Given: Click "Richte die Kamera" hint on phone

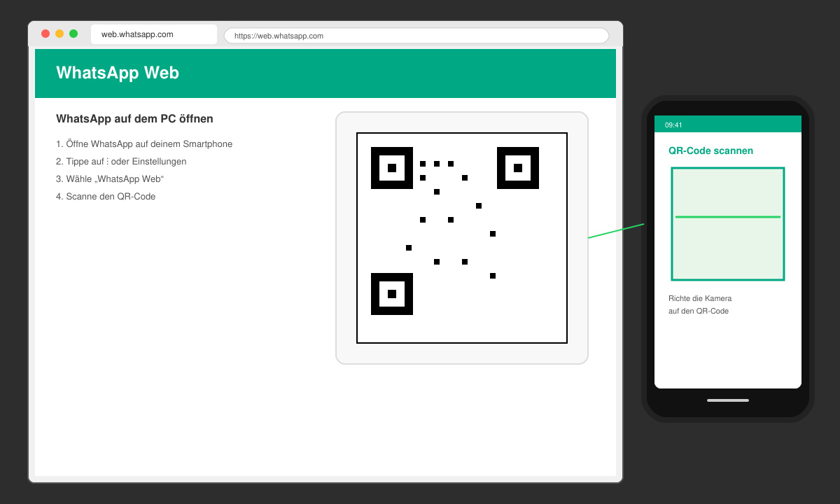Looking at the screenshot, I should [x=700, y=298].
